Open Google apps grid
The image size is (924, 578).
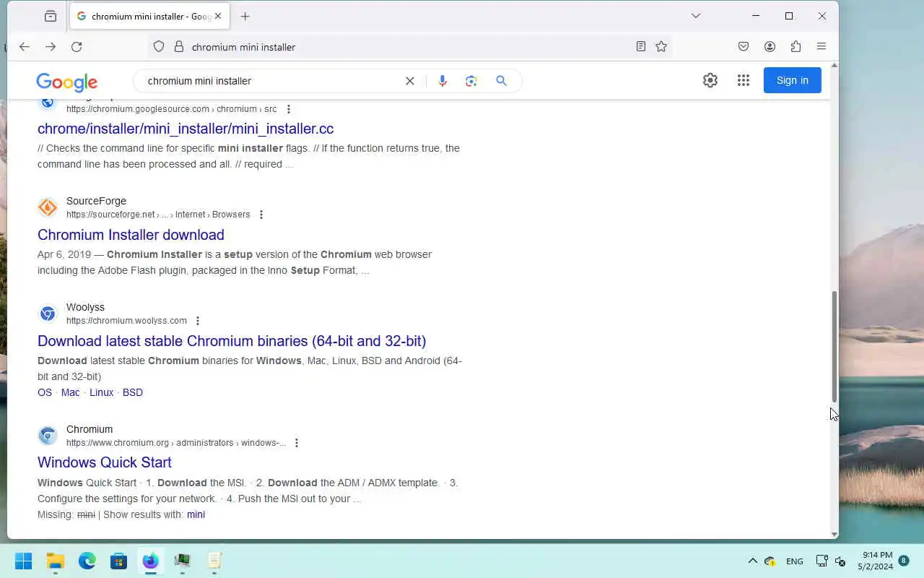pyautogui.click(x=744, y=80)
